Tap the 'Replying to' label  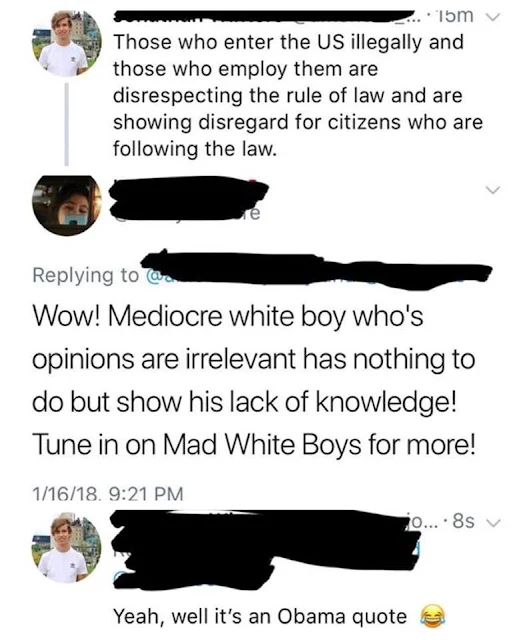coord(86,275)
